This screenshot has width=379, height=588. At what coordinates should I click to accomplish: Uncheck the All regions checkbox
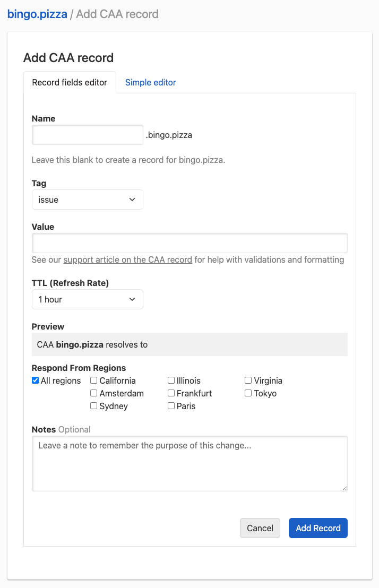point(35,381)
